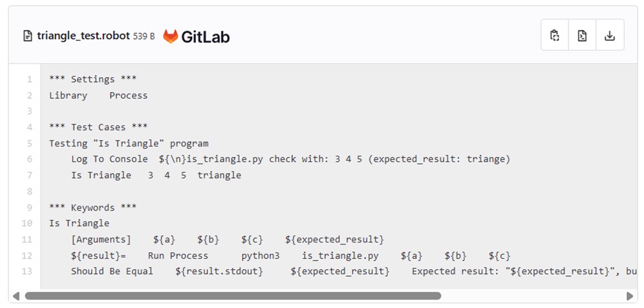Image resolution: width=644 pixels, height=308 pixels.
Task: Click the GitLab fox logo
Action: pos(170,36)
